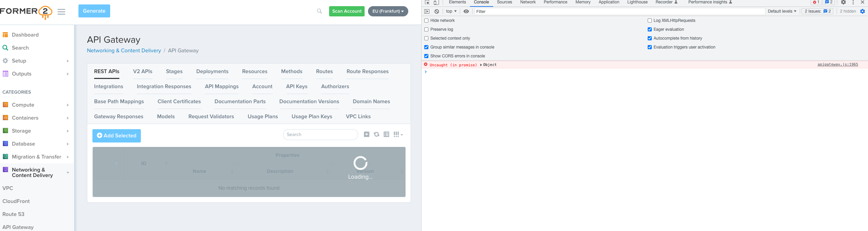Open console settings blue gear icon
The width and height of the screenshot is (868, 231).
[x=863, y=11]
